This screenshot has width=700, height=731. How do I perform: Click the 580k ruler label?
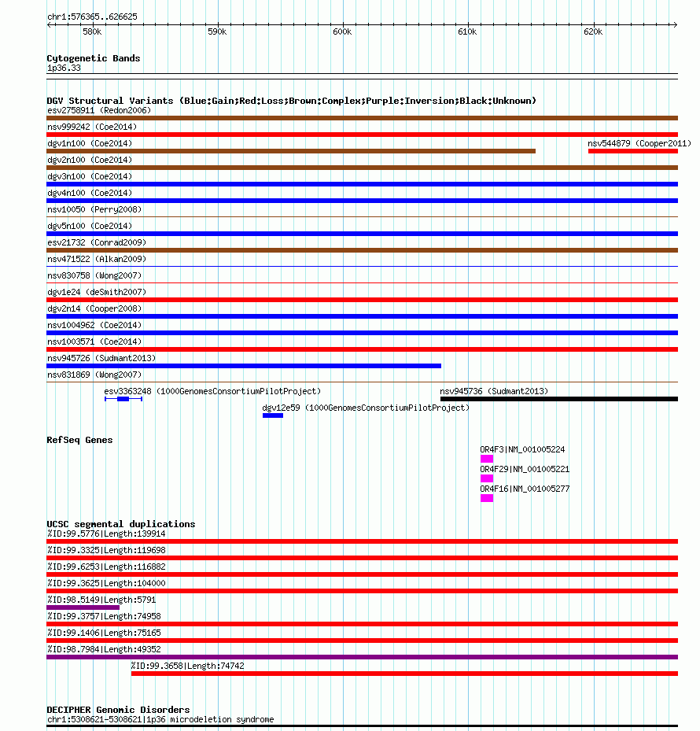click(92, 31)
